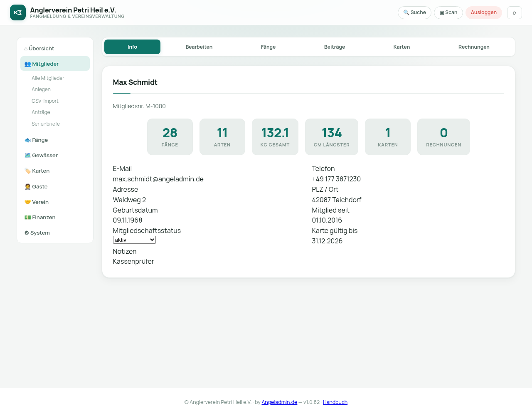Open the Karten tab
This screenshot has height=416, width=532.
[x=401, y=47]
